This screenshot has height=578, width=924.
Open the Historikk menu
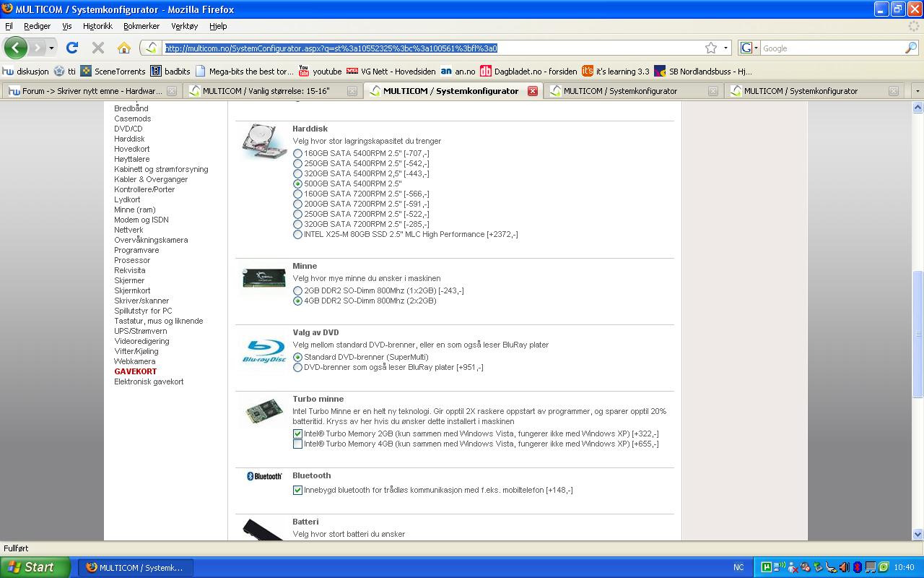[x=97, y=26]
